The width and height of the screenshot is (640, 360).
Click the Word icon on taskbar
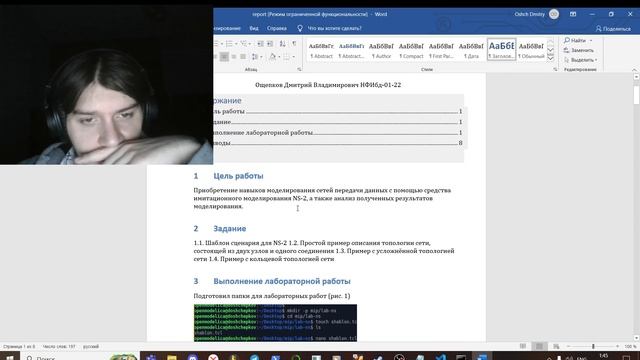(482, 357)
